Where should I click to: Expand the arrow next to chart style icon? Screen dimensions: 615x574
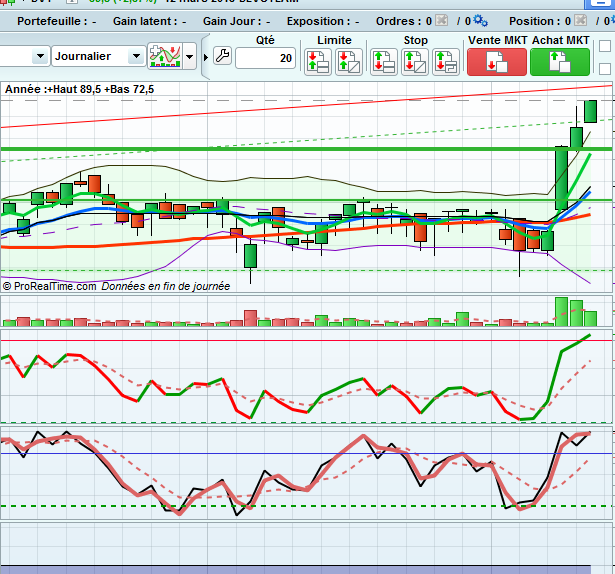(190, 57)
